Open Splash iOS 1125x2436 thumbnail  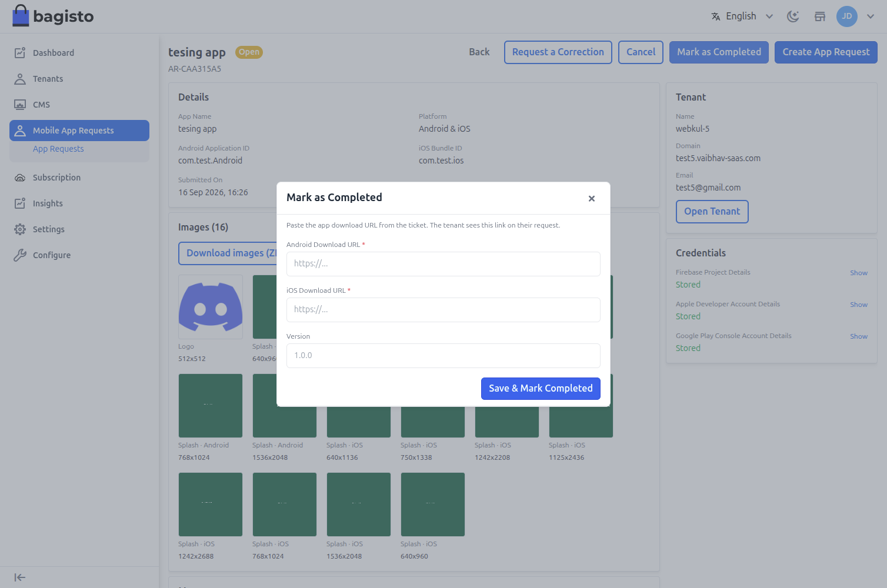pyautogui.click(x=581, y=422)
